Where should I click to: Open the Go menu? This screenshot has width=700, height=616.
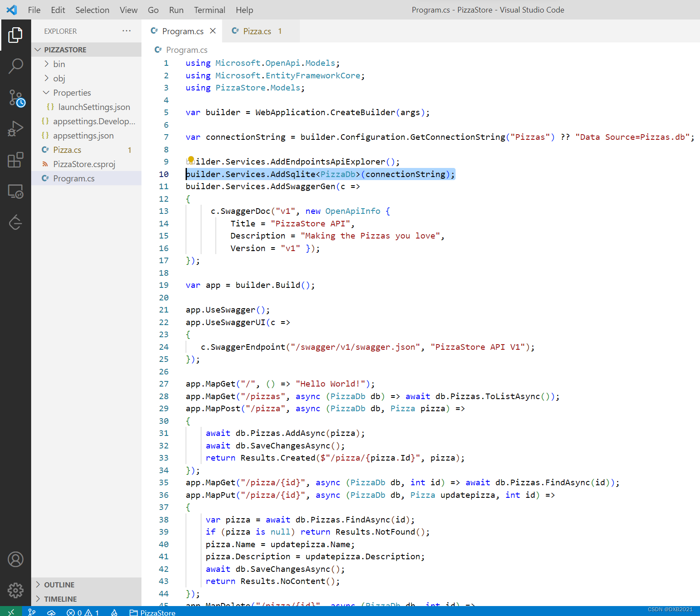point(153,10)
